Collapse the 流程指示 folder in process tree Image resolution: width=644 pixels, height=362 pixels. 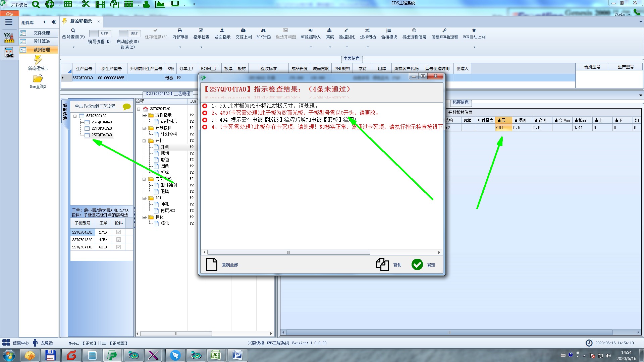point(144,115)
